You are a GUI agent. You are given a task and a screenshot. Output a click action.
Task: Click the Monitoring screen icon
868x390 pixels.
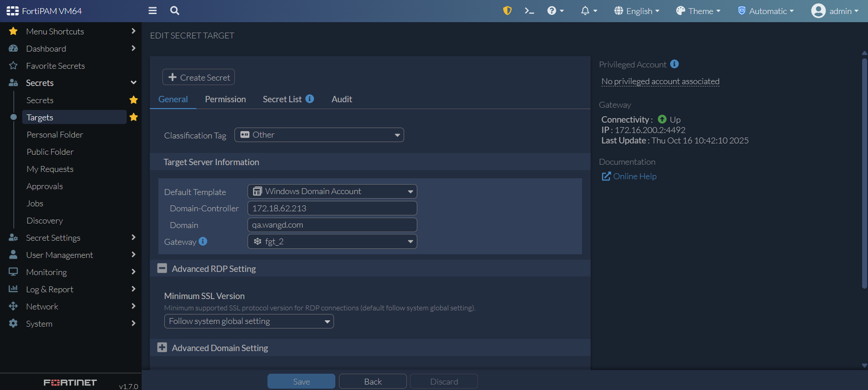(13, 272)
